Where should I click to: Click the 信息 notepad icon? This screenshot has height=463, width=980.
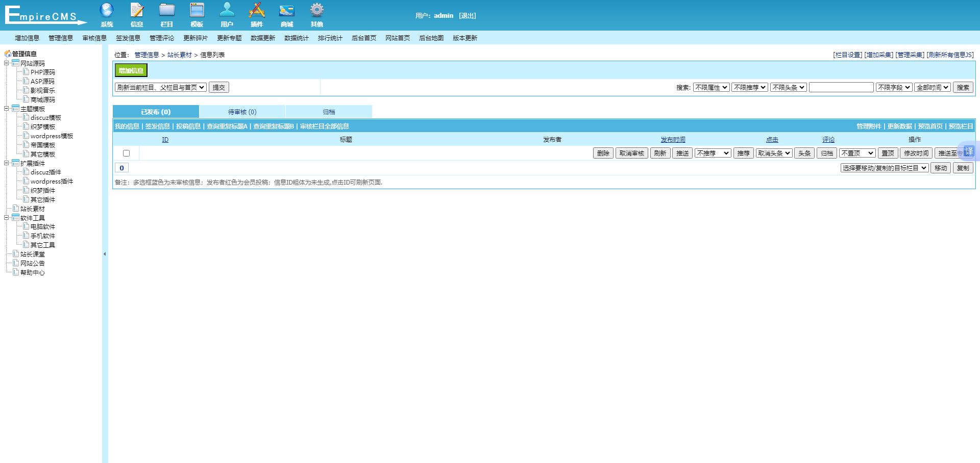point(137,10)
